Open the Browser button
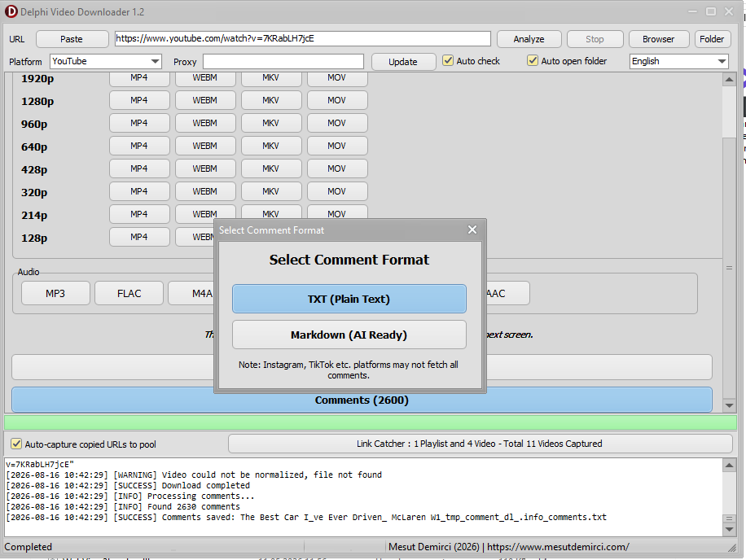 [659, 39]
